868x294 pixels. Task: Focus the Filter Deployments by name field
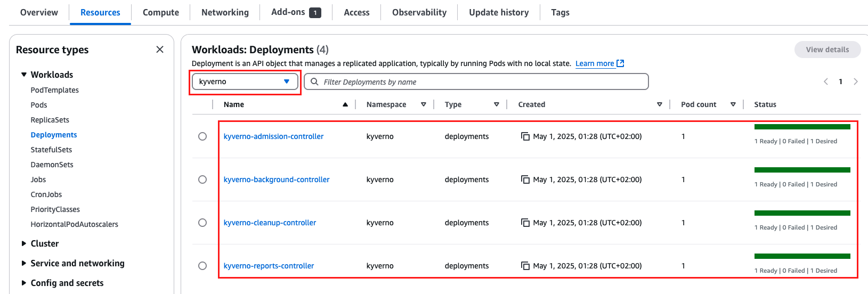point(476,81)
